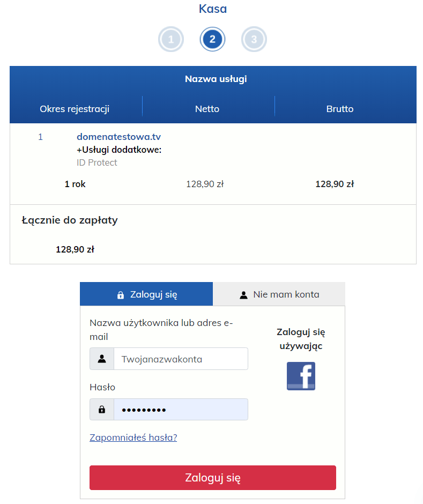The image size is (423, 504).
Task: Jump to checkout step 3 circle
Action: [x=254, y=39]
